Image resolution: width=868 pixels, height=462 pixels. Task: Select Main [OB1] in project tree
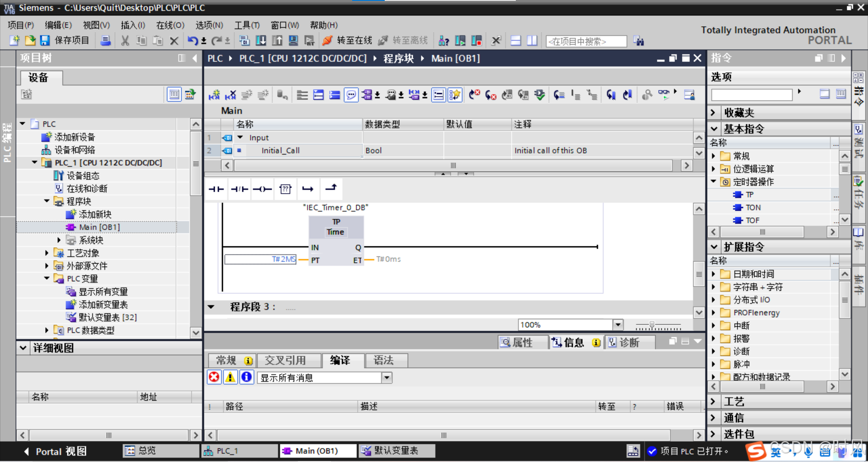99,227
